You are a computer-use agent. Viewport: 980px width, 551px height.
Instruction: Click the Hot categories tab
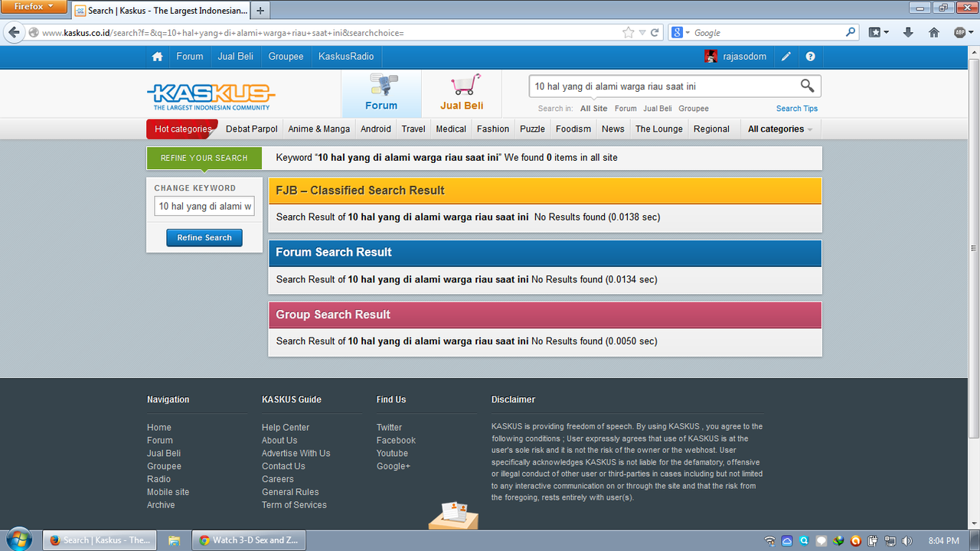[x=182, y=129]
